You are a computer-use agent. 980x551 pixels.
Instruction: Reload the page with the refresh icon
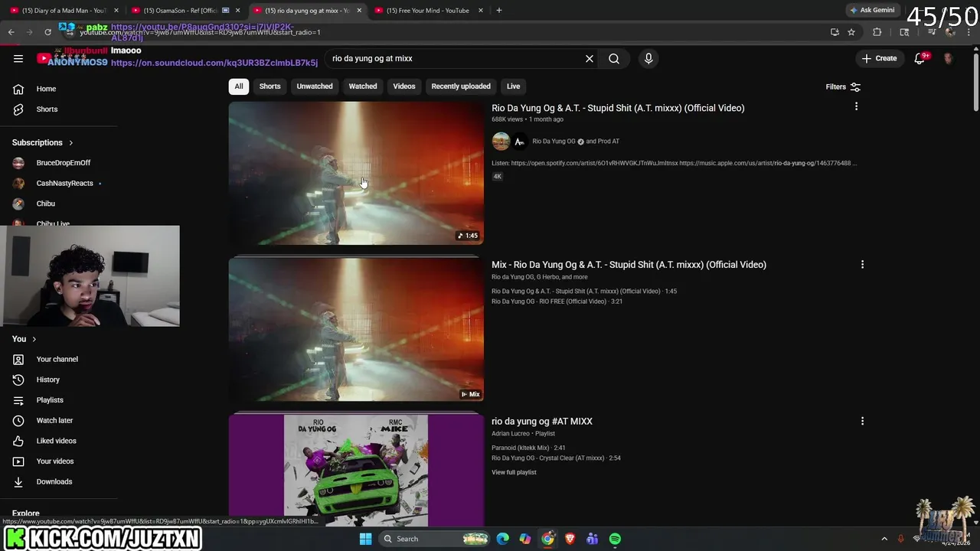point(47,32)
